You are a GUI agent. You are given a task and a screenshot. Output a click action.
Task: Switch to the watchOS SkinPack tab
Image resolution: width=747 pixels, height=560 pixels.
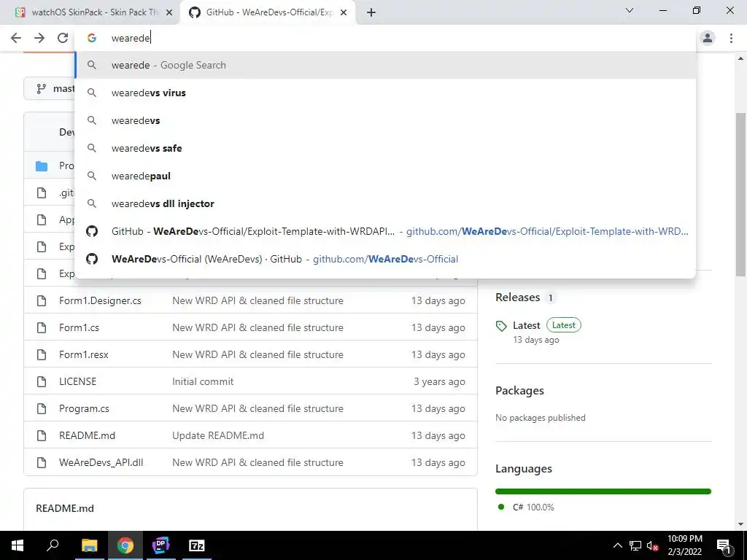(x=90, y=12)
